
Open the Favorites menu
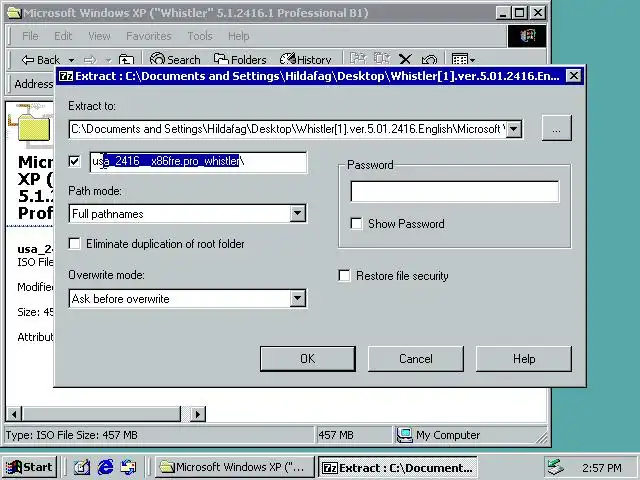click(x=149, y=36)
